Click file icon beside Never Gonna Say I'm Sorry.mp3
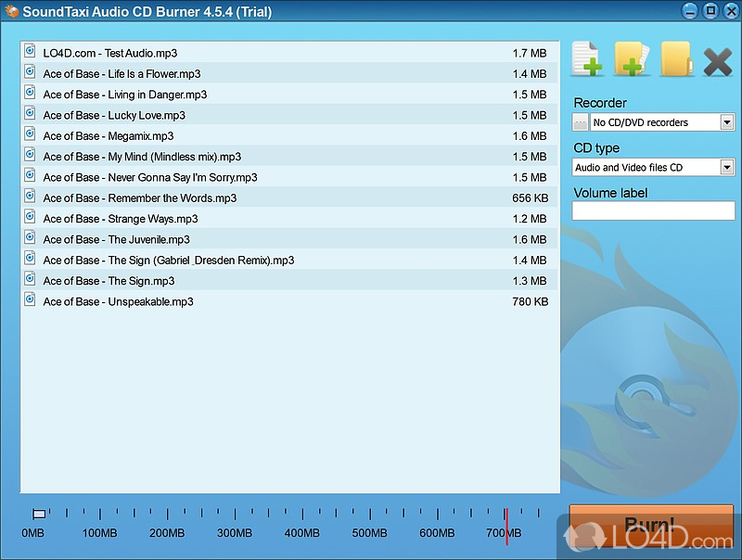 (30, 174)
